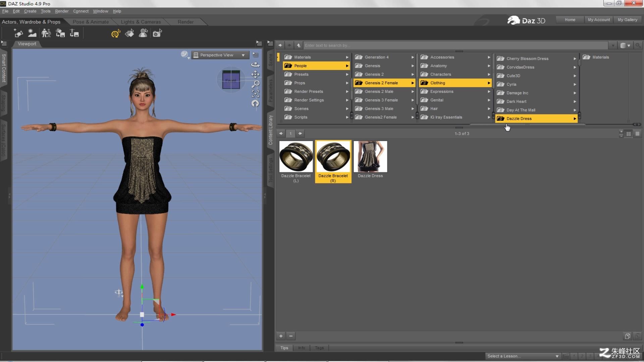644x362 pixels.
Task: Select the Surface Selection Tool
Action: (x=129, y=33)
